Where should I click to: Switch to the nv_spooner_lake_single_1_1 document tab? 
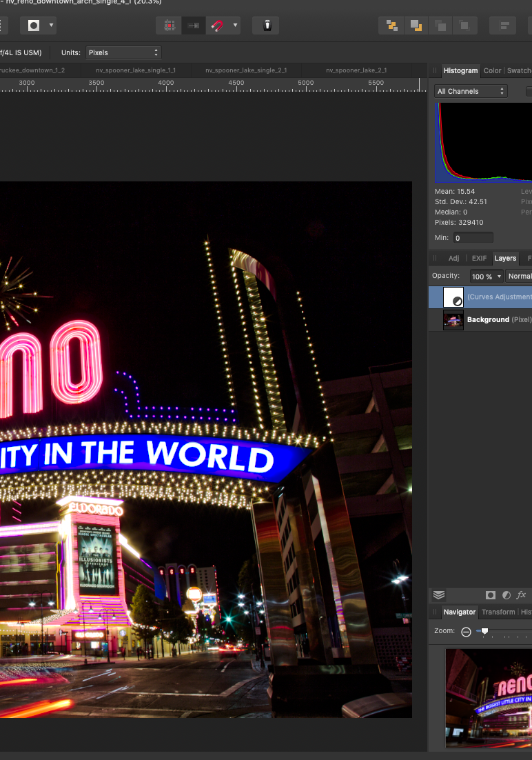pos(136,70)
